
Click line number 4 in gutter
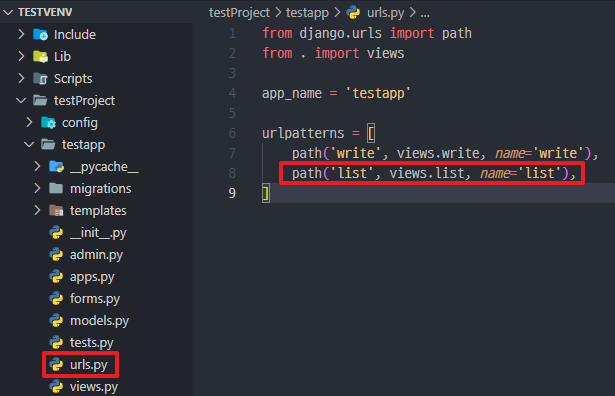point(232,93)
